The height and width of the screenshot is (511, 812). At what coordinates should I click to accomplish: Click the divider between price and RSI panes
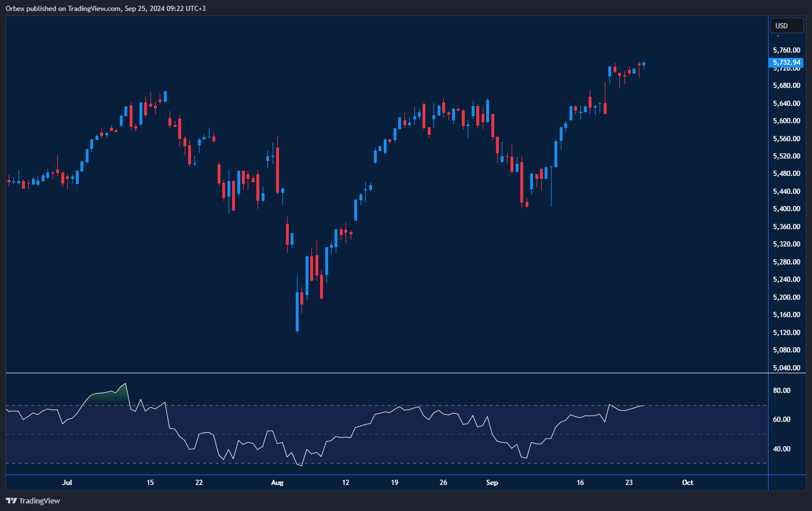(x=387, y=373)
